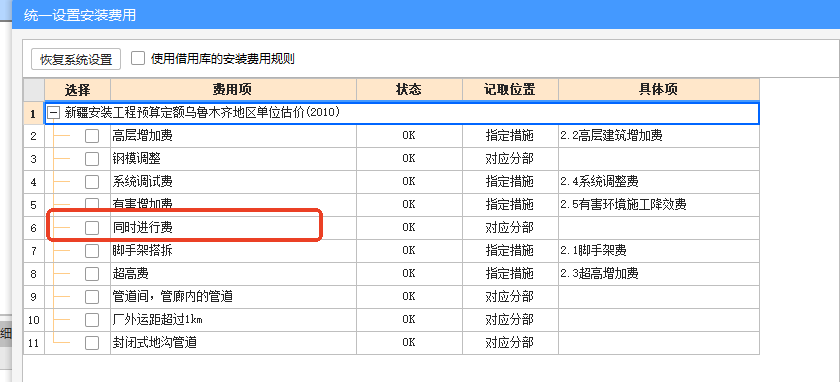Select row header number 11

(34, 343)
